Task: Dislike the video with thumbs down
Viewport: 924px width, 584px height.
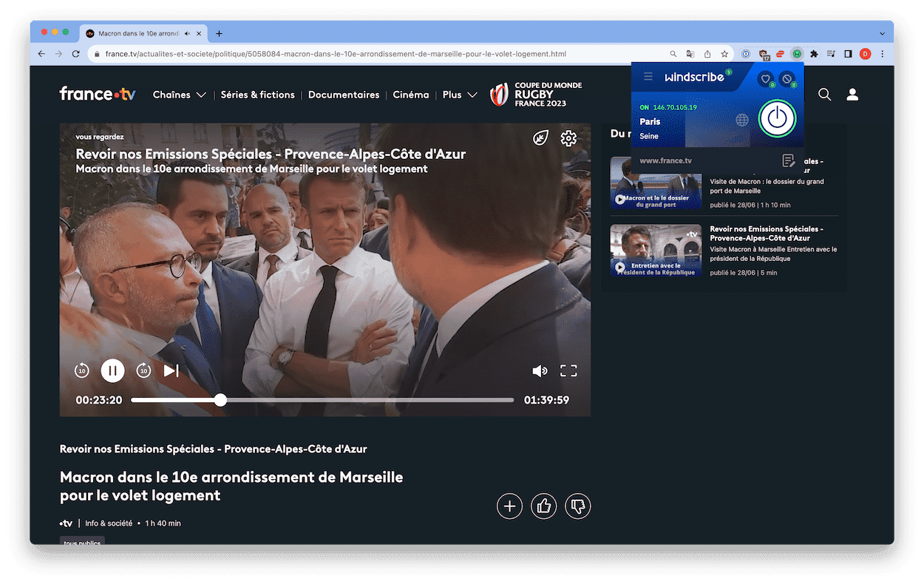Action: 577,506
